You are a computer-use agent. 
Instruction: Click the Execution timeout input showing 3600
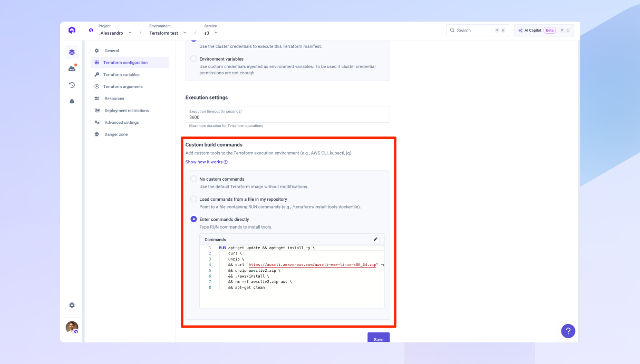[287, 114]
